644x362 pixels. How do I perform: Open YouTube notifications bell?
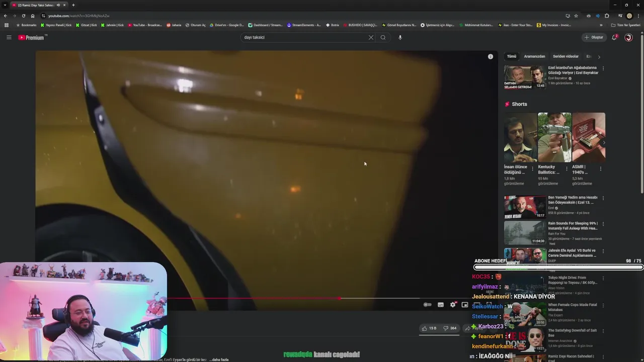tap(614, 37)
